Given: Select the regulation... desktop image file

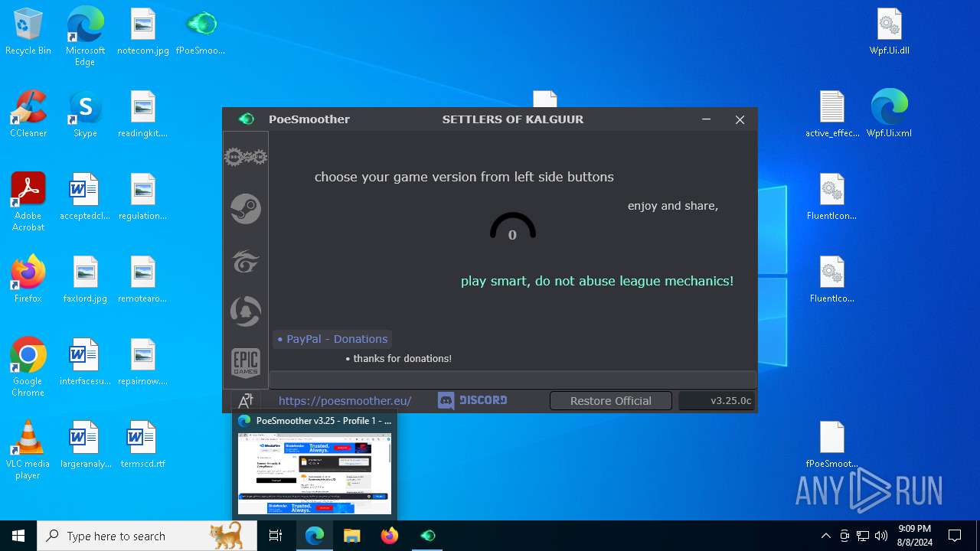Looking at the screenshot, I should [143, 197].
